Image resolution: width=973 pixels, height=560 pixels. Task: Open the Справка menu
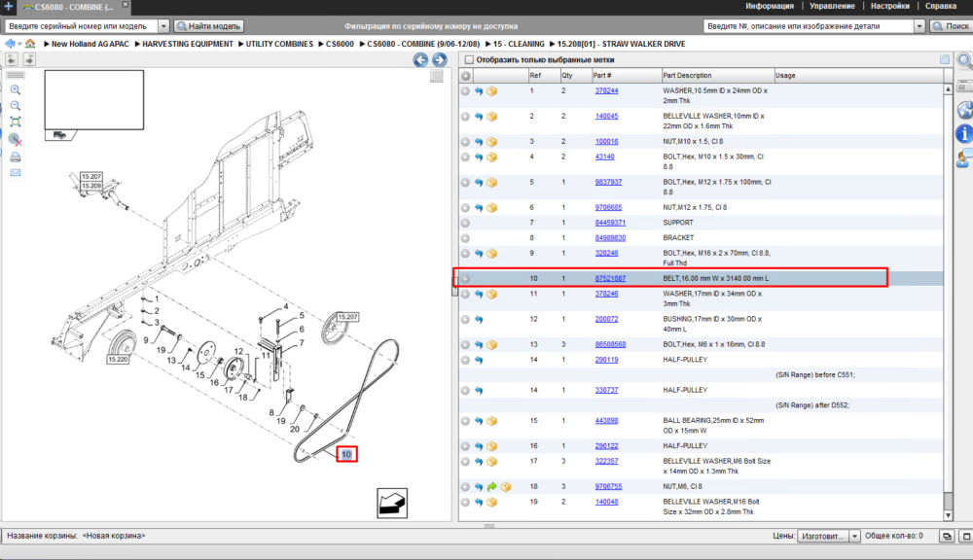[x=941, y=6]
